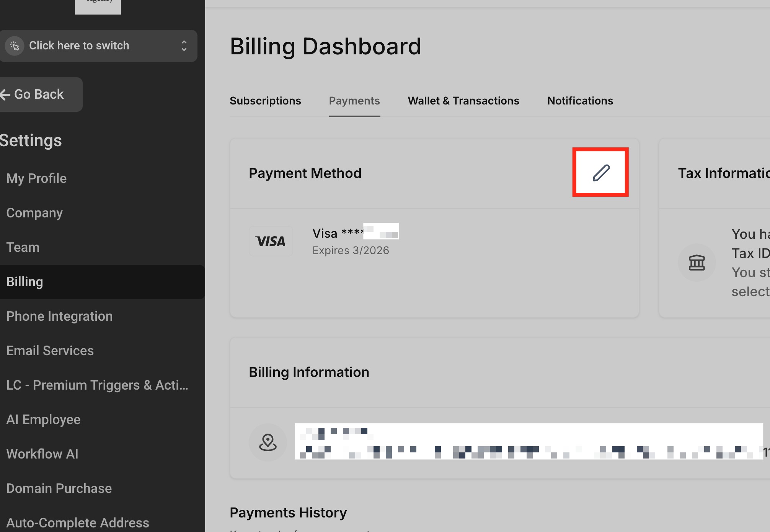The height and width of the screenshot is (532, 770).
Task: Open My Profile settings
Action: pos(36,178)
